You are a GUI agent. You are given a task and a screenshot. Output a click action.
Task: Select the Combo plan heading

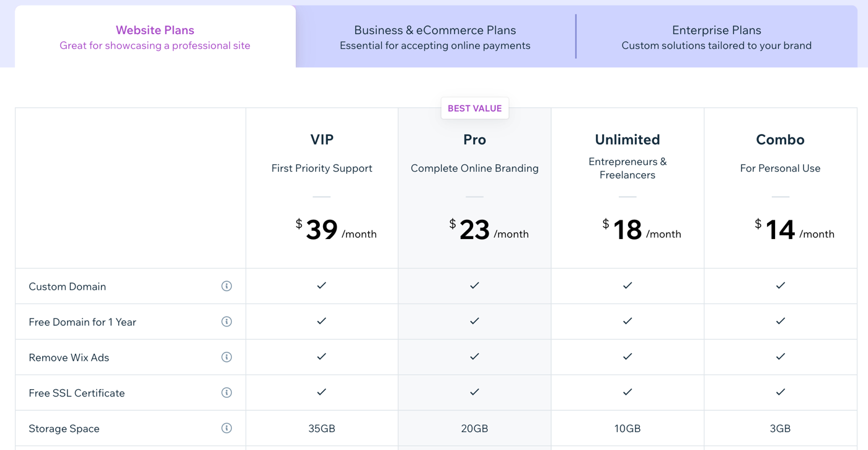780,140
